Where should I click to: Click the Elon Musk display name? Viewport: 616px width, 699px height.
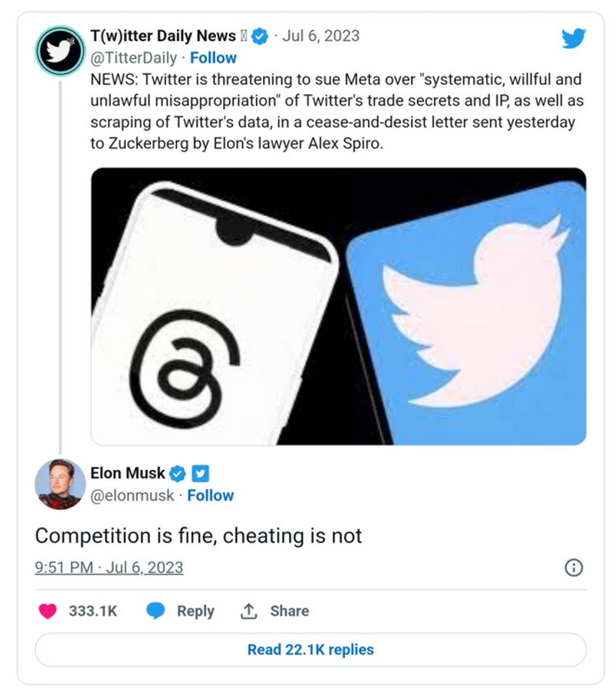[x=128, y=473]
